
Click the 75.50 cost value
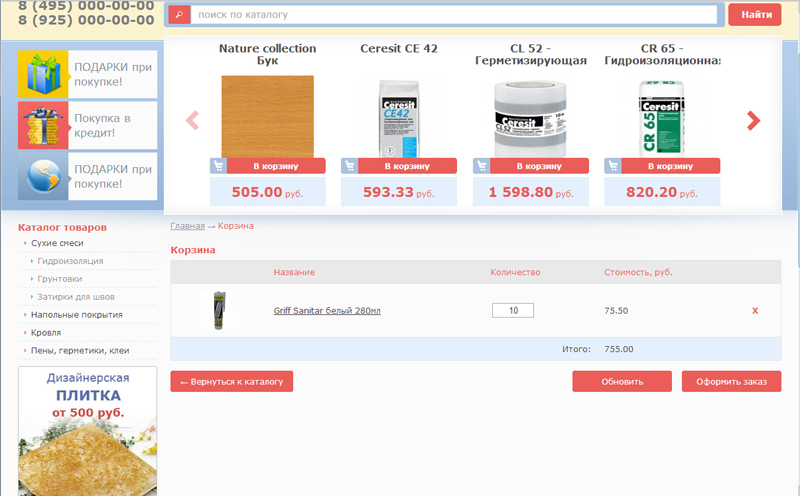(x=616, y=311)
